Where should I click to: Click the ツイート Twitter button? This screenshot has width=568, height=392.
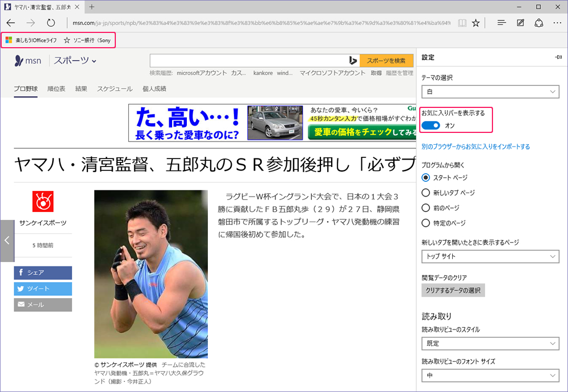point(43,289)
